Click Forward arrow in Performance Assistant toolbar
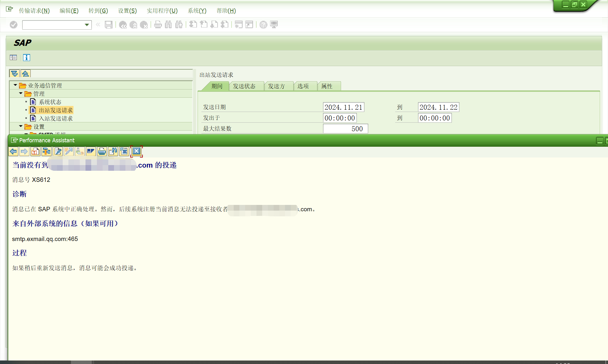 tap(24, 151)
